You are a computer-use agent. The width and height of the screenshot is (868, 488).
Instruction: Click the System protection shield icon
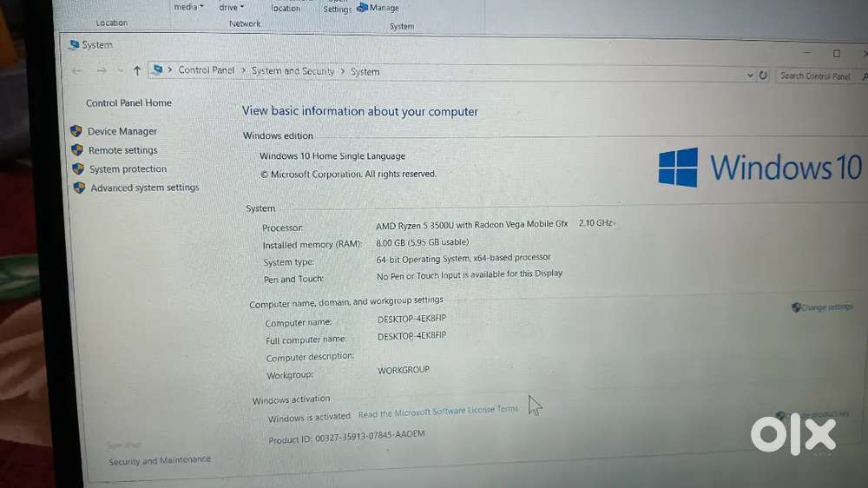pyautogui.click(x=77, y=169)
